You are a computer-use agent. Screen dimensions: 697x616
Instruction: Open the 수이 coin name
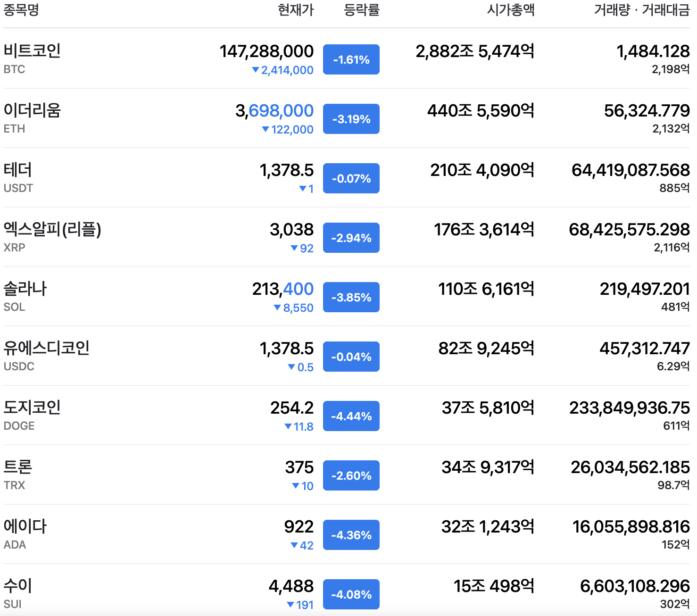(18, 585)
